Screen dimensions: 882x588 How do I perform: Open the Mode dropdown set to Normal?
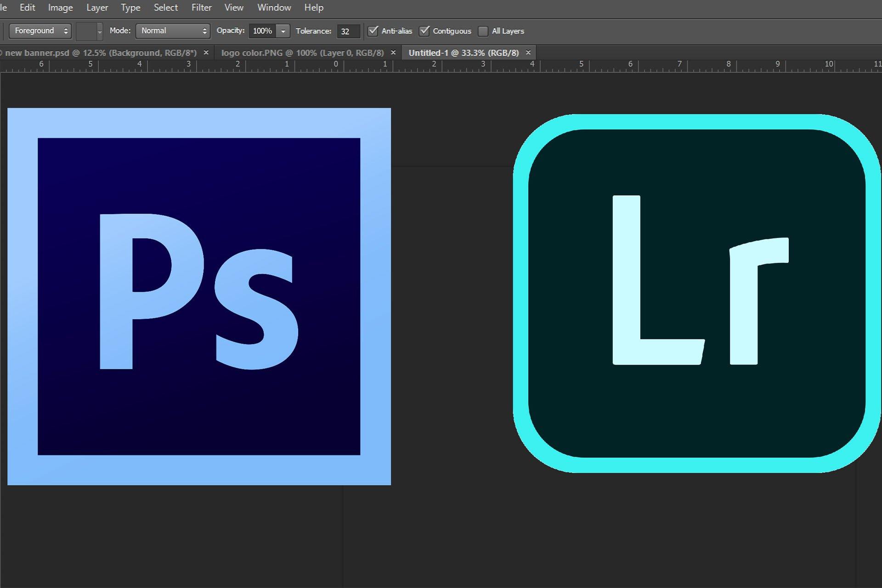click(x=173, y=31)
